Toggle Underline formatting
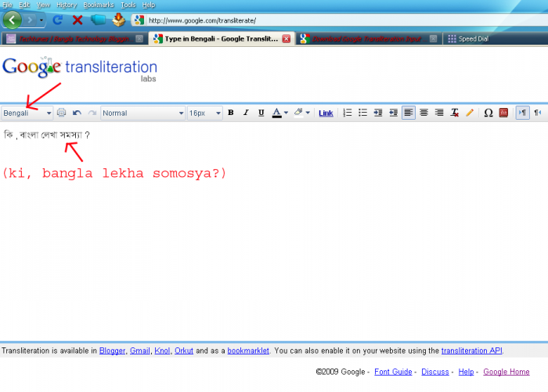Screen dimensions: 548x392 click(261, 113)
